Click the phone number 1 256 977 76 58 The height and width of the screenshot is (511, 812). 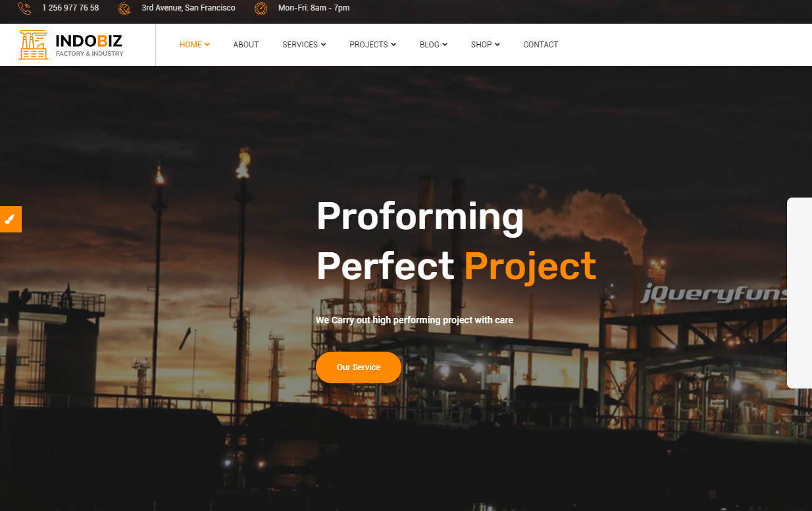[70, 8]
